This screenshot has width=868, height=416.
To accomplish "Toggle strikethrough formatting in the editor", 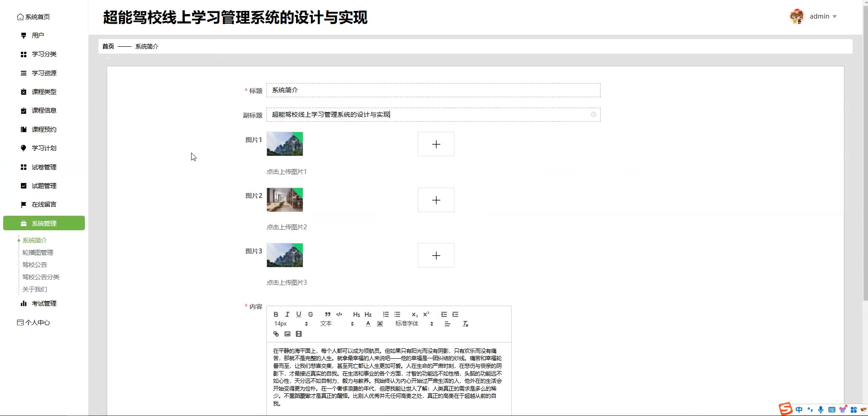I will (311, 314).
